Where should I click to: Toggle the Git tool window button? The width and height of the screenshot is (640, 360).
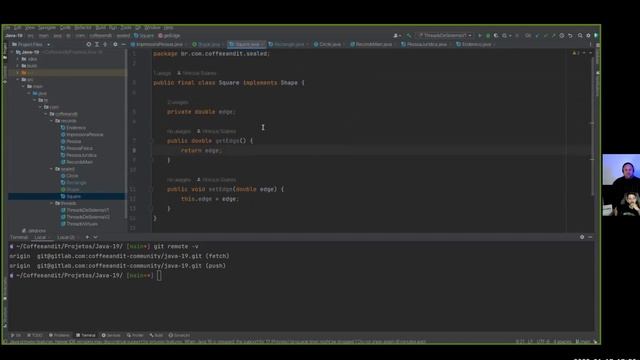click(16, 336)
